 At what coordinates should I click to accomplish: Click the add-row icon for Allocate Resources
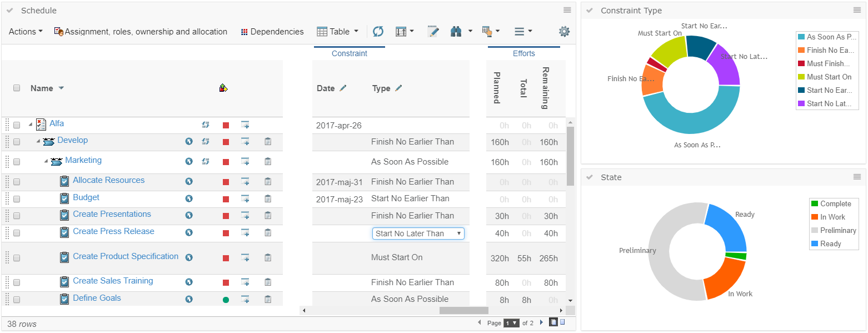(x=245, y=181)
